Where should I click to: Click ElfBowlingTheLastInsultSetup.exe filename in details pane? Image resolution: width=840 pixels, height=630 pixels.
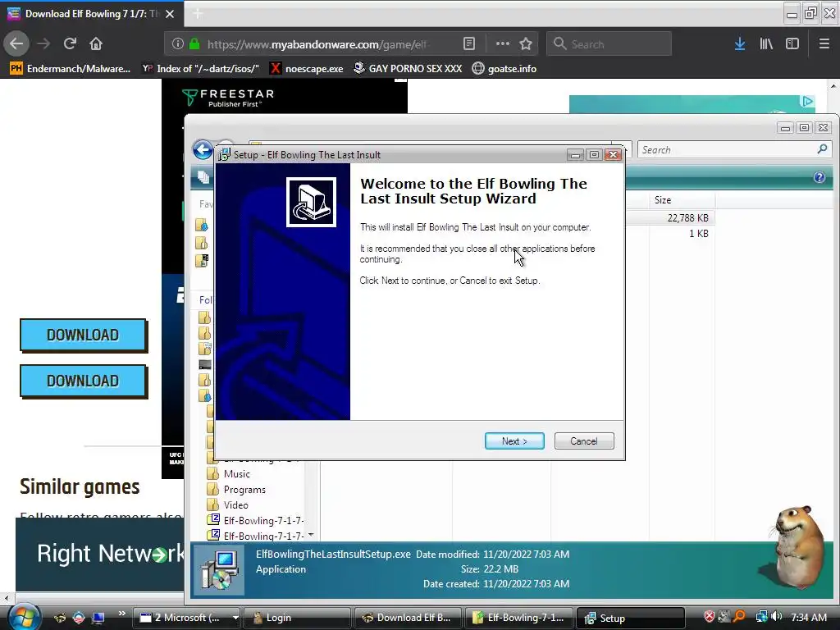[333, 555]
